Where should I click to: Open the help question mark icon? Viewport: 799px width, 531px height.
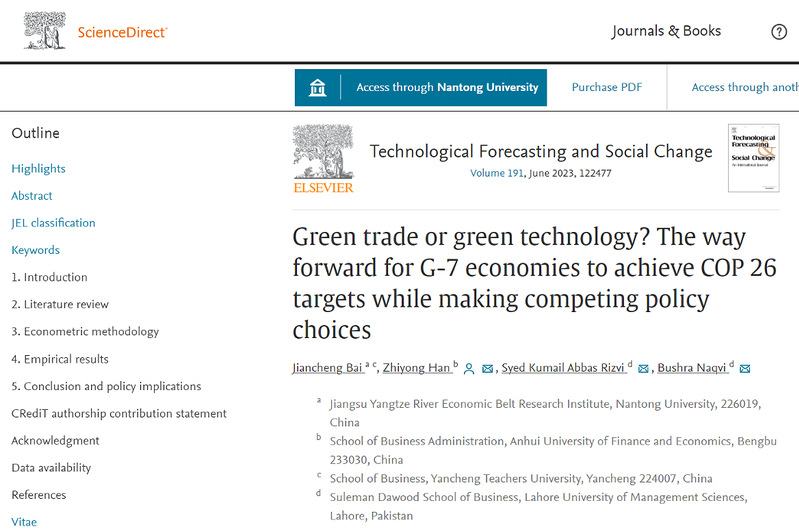(779, 32)
